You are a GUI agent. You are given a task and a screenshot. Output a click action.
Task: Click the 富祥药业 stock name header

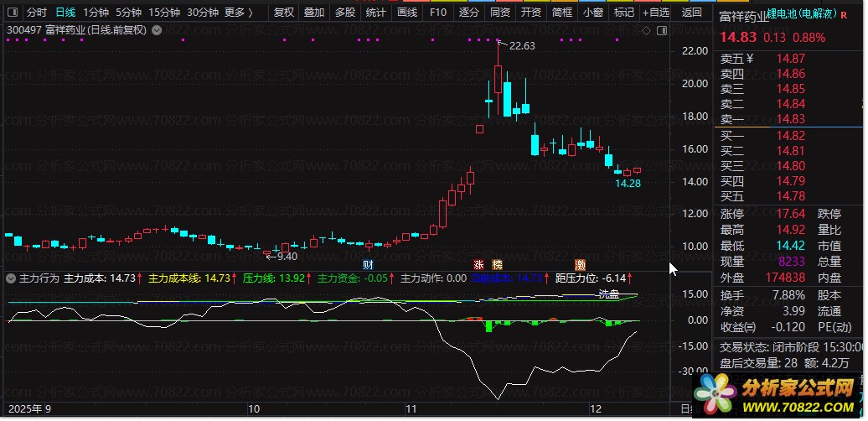coord(743,17)
